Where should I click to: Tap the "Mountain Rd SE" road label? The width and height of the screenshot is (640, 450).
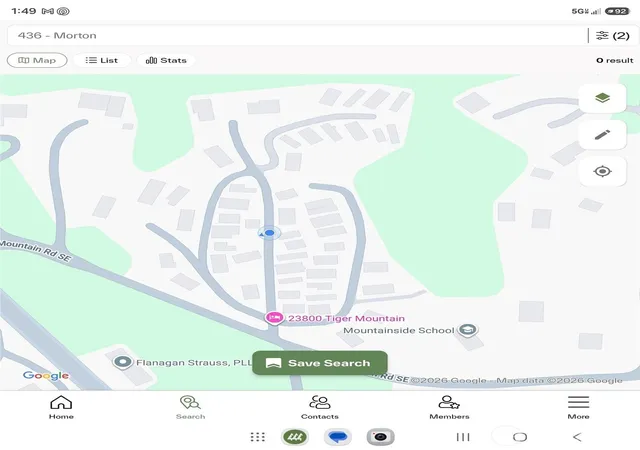[36, 250]
